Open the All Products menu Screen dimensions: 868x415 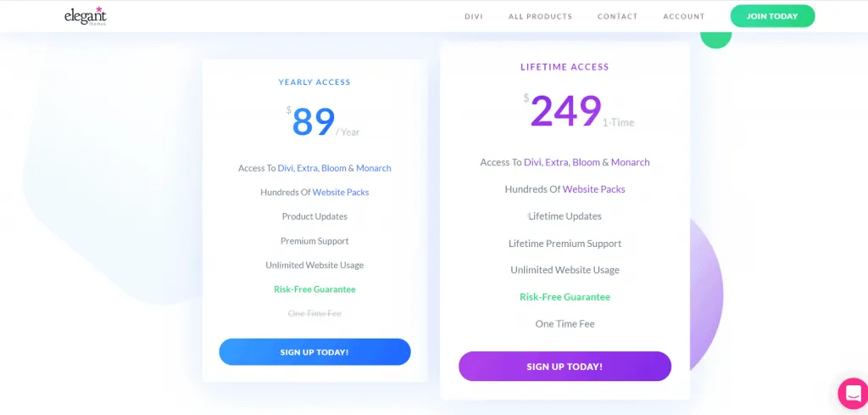click(x=540, y=17)
